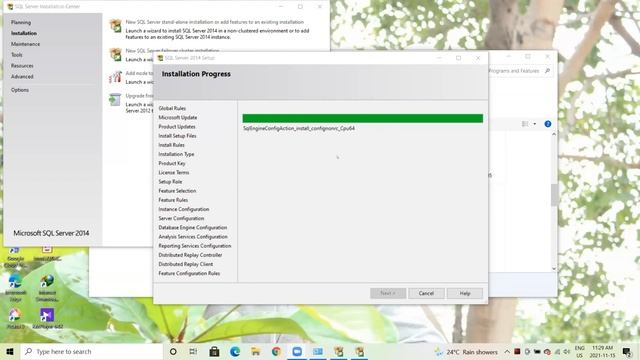
Task: Click the New SQL Server stand-alone installation icon
Action: [x=116, y=26]
